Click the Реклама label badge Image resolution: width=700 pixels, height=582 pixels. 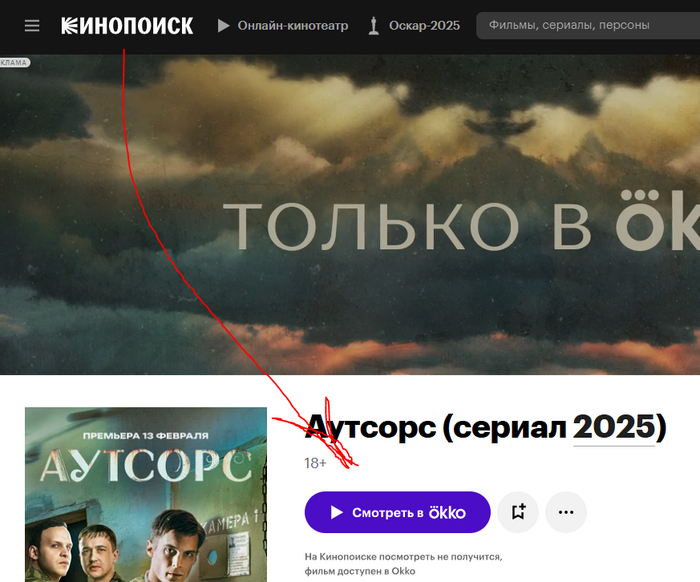[14, 62]
